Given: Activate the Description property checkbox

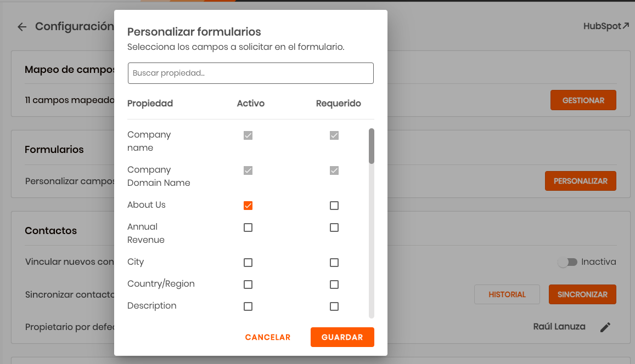Looking at the screenshot, I should click(x=248, y=306).
